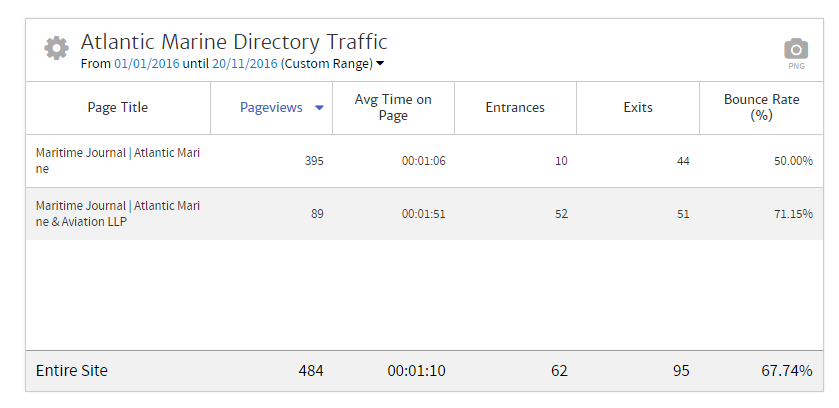839x408 pixels.
Task: Select bounce rate 50.00%
Action: click(x=794, y=161)
